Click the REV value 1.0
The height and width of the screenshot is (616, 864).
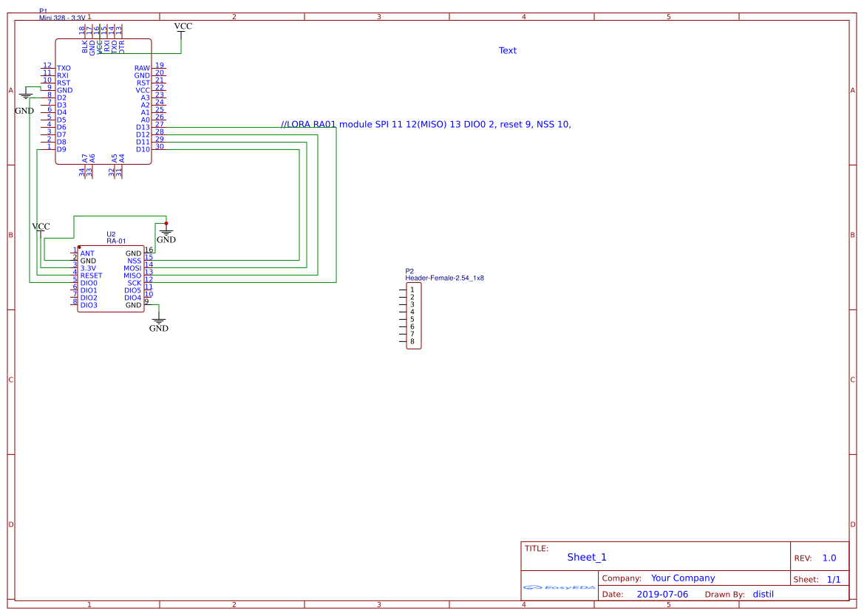tap(829, 558)
